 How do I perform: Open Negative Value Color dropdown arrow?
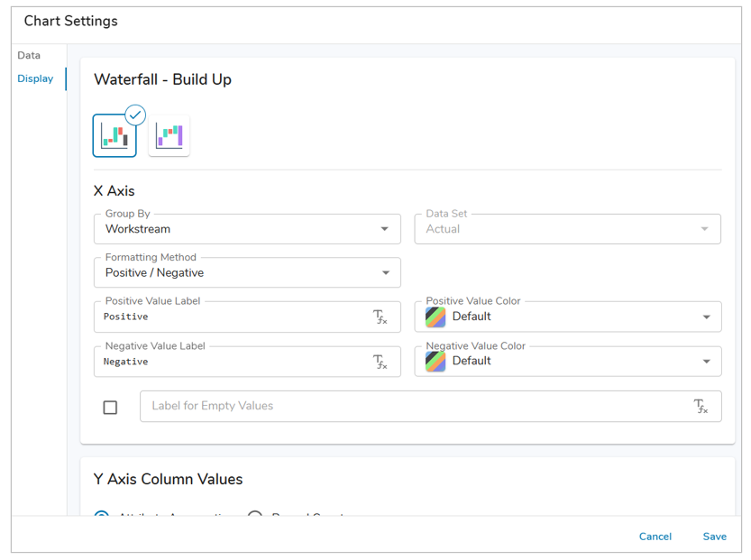(x=706, y=362)
